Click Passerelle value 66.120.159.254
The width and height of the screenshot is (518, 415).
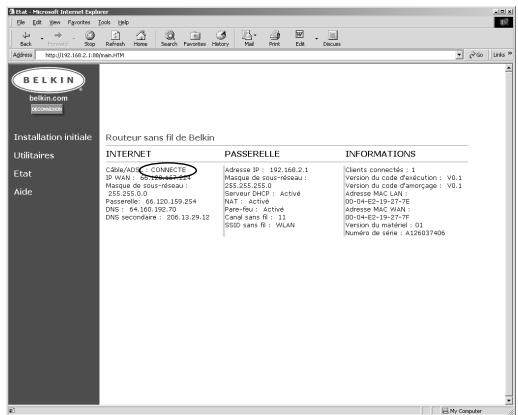point(171,201)
